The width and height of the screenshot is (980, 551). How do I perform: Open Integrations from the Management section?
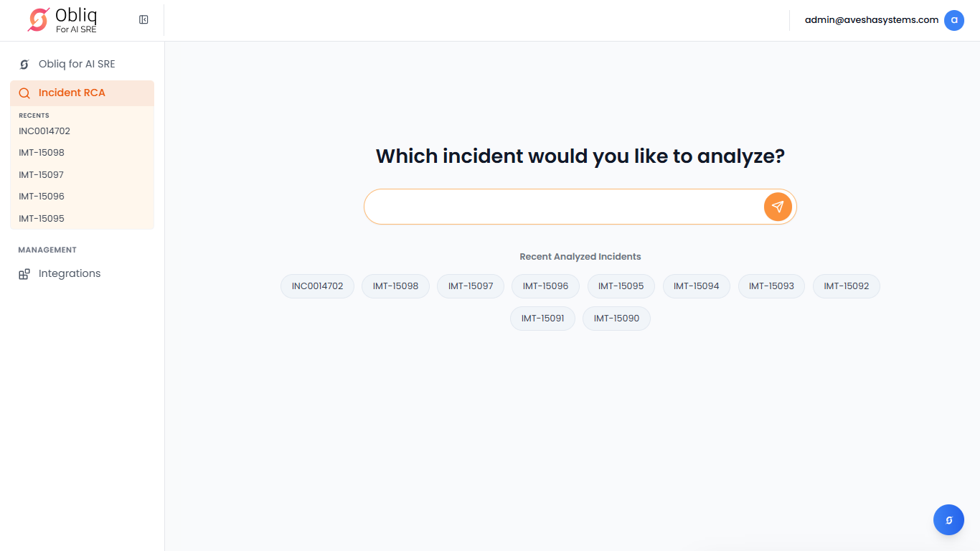click(69, 273)
